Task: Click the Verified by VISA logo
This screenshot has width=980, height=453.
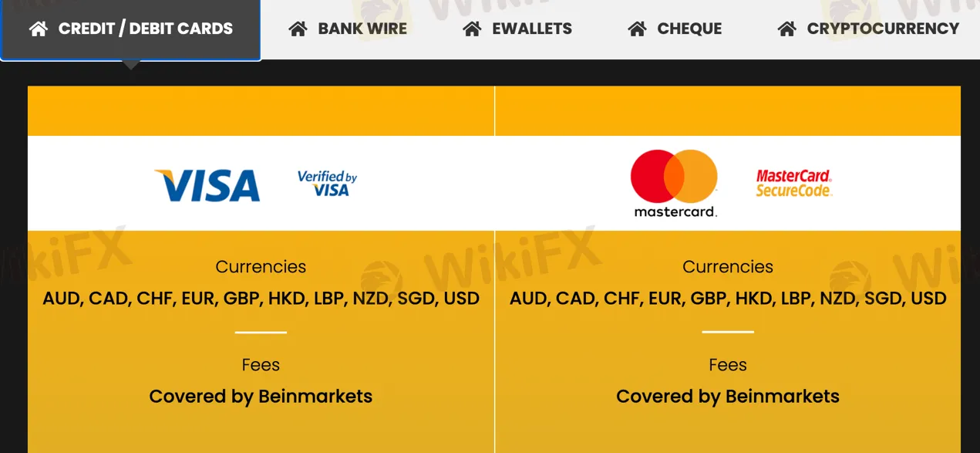Action: 328,184
